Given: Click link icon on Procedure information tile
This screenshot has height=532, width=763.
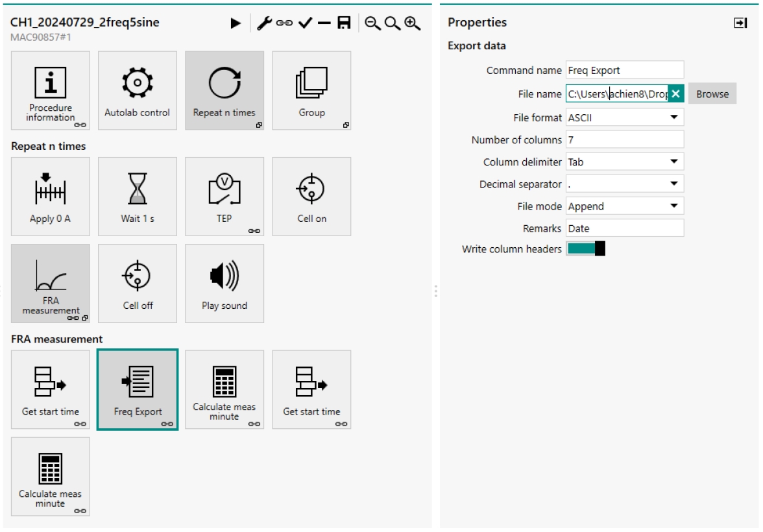Looking at the screenshot, I should (x=80, y=125).
